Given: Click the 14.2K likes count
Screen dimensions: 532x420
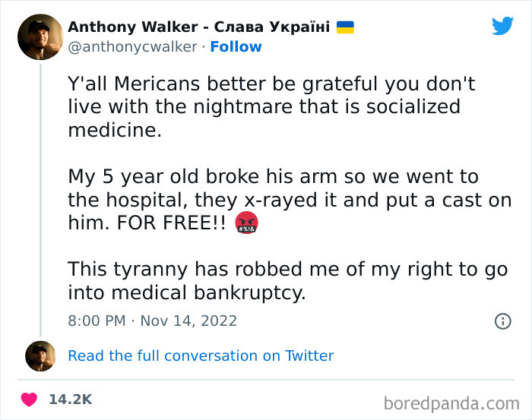Looking at the screenshot, I should pyautogui.click(x=71, y=399).
